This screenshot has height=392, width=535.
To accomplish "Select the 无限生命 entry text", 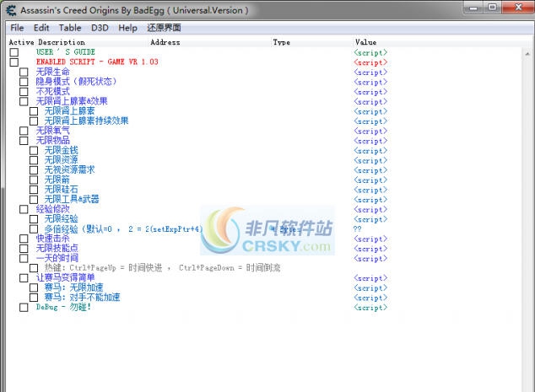I will click(x=53, y=72).
